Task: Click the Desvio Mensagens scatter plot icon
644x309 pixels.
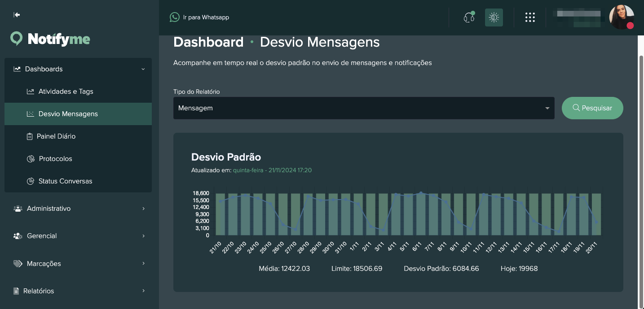Action: coord(30,113)
